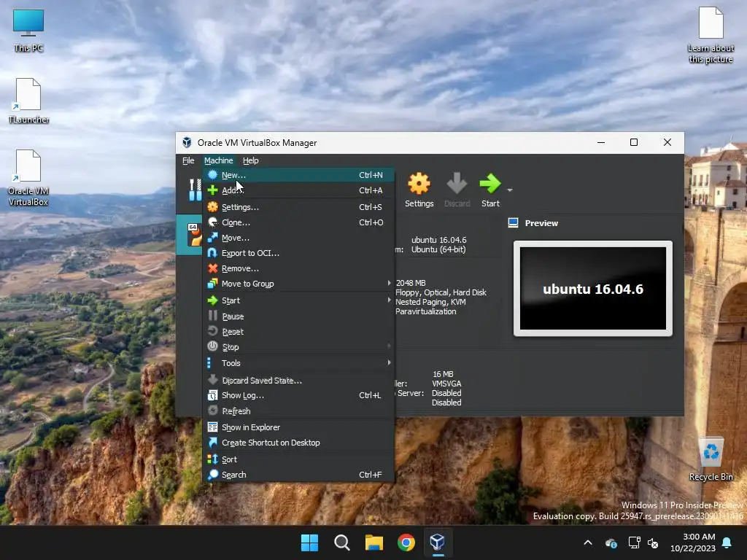Maximize the VirtualBox Manager window

pos(634,142)
